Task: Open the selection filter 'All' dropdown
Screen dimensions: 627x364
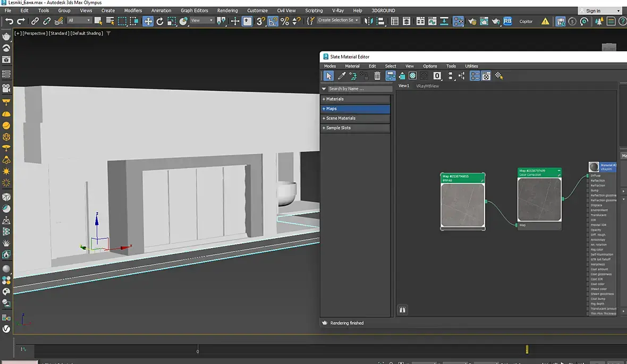Action: [x=79, y=21]
